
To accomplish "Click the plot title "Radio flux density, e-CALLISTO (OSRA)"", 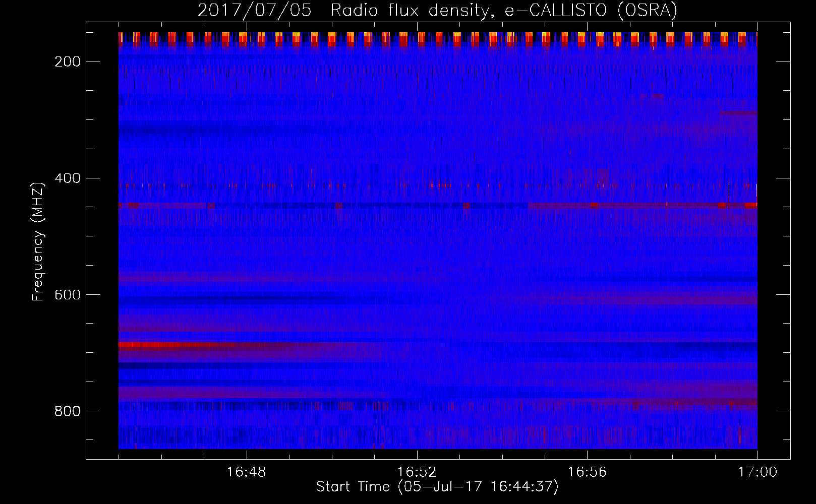I will pyautogui.click(x=504, y=10).
